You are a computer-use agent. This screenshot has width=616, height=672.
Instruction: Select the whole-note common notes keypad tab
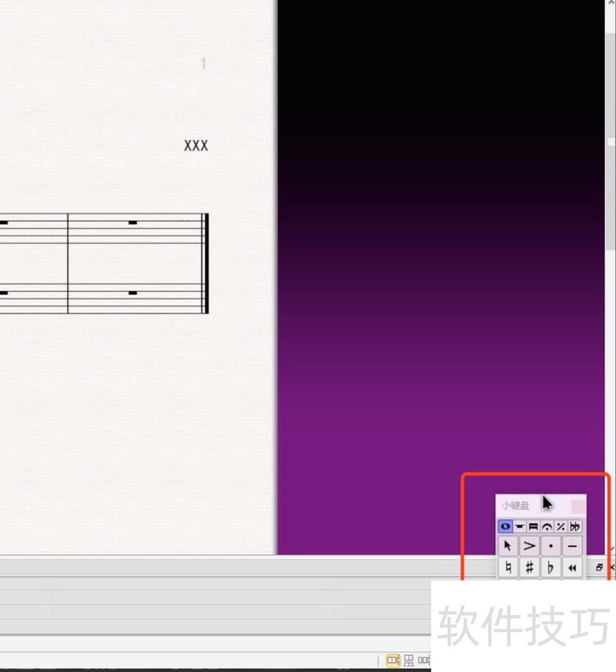click(505, 527)
